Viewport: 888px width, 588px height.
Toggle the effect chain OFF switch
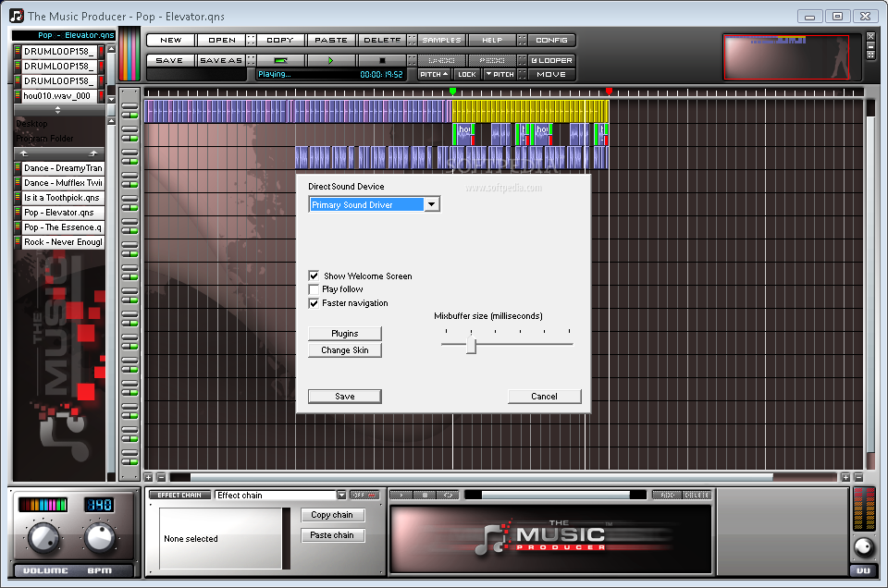pos(364,496)
